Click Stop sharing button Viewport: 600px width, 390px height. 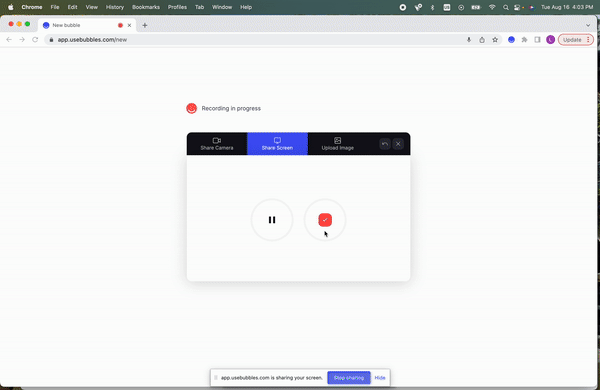tap(349, 378)
